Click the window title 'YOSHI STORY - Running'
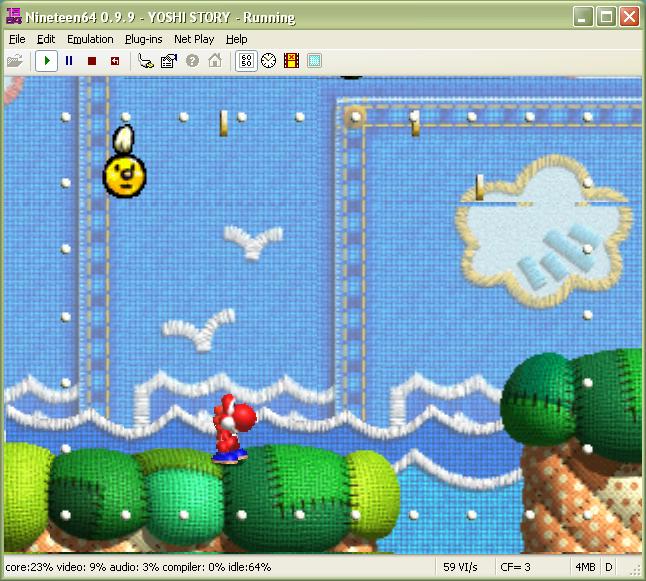This screenshot has width=646, height=581. 221,17
